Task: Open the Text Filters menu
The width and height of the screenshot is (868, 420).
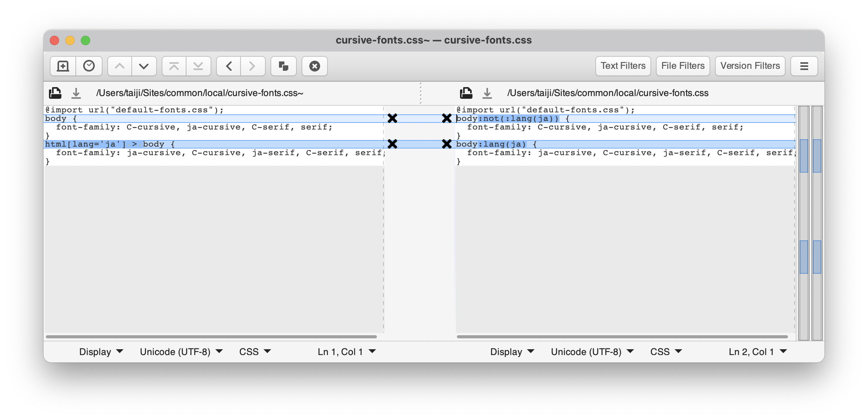Action: point(623,66)
